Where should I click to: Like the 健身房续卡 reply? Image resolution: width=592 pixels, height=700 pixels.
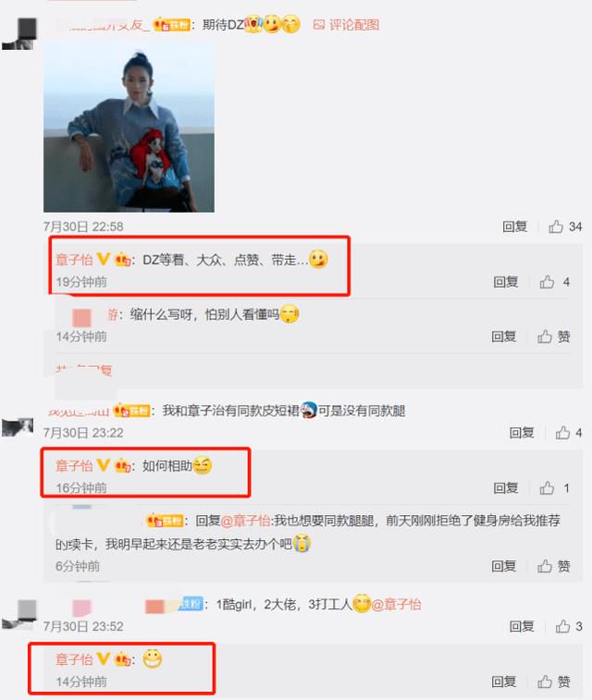[x=553, y=566]
